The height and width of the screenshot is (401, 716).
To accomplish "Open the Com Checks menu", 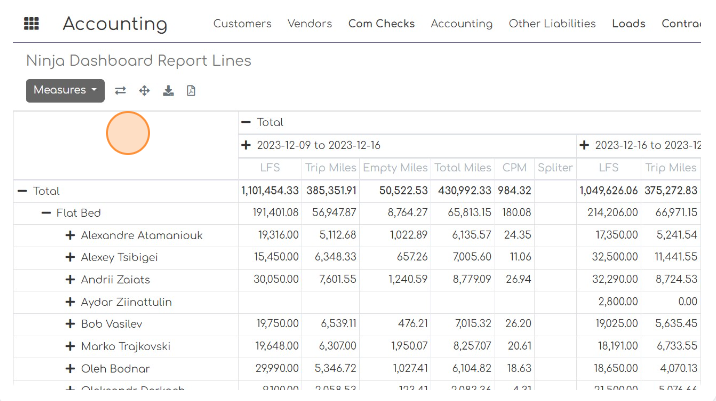I will (x=381, y=24).
